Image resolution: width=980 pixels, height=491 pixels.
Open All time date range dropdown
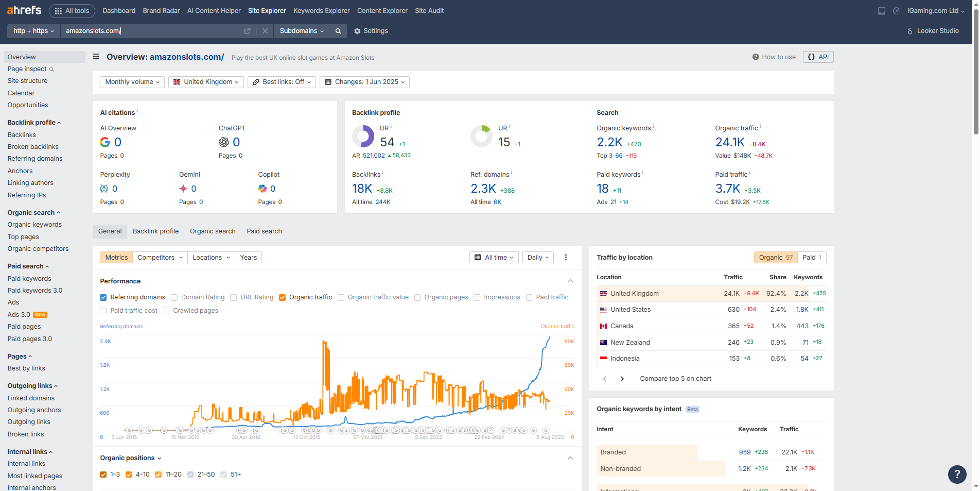pos(494,258)
